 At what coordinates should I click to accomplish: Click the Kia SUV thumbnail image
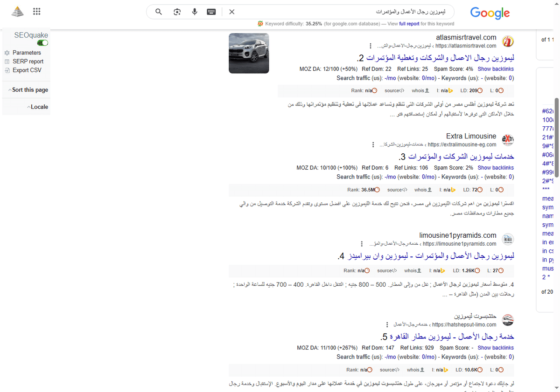[x=249, y=53]
